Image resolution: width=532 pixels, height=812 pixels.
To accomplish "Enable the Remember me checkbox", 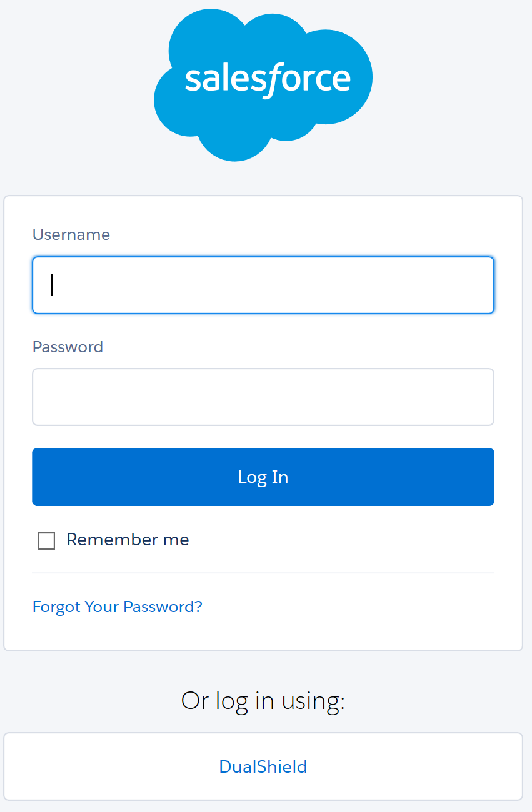I will point(46,540).
